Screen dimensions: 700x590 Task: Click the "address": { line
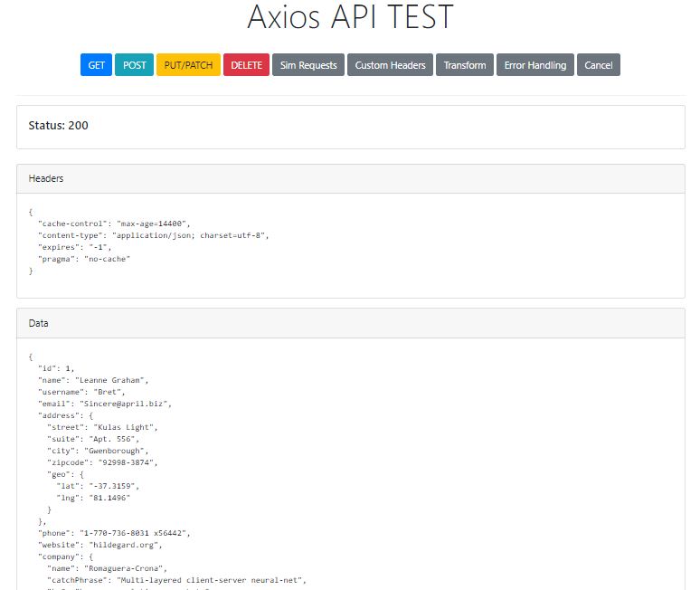[x=66, y=415]
